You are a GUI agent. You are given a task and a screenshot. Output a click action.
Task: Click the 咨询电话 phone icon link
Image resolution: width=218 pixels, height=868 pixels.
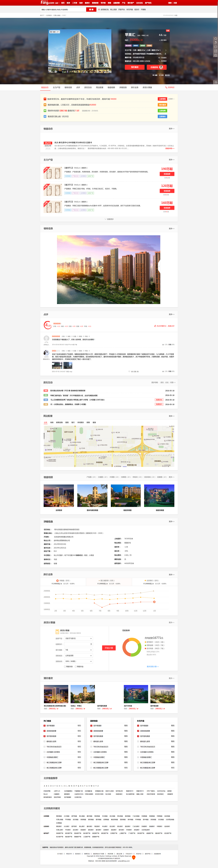pos(170,87)
